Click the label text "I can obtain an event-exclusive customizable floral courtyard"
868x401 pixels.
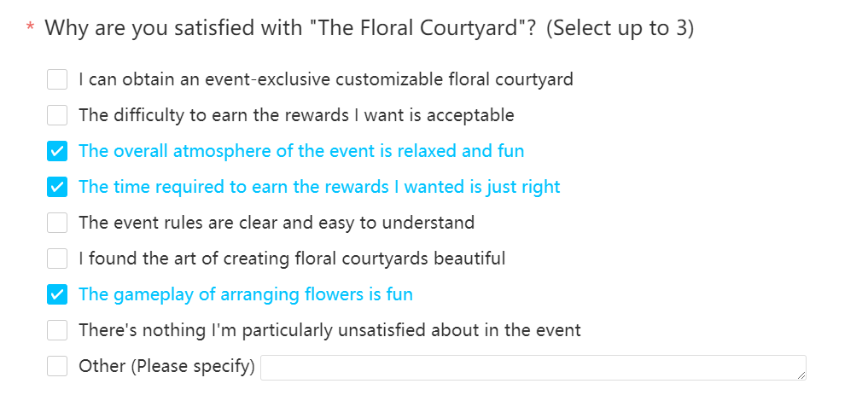(x=325, y=80)
